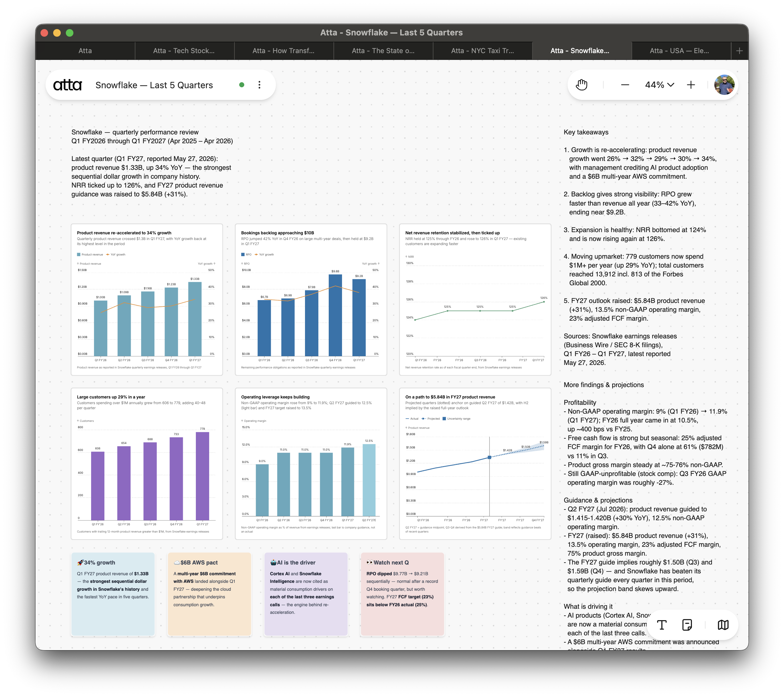
Task: Switch to Atta - The State o tab
Action: (x=383, y=51)
